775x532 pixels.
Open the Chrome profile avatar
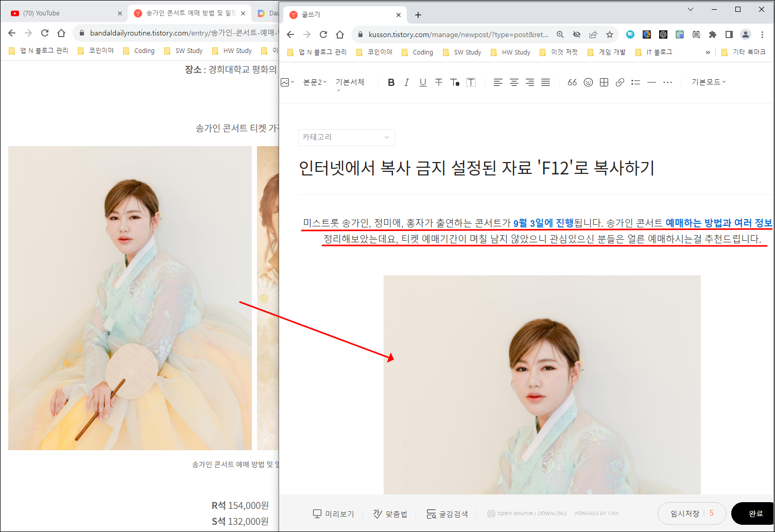746,34
